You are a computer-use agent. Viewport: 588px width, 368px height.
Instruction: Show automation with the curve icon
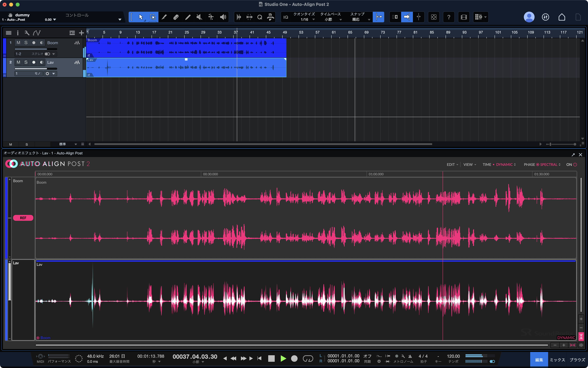(37, 33)
